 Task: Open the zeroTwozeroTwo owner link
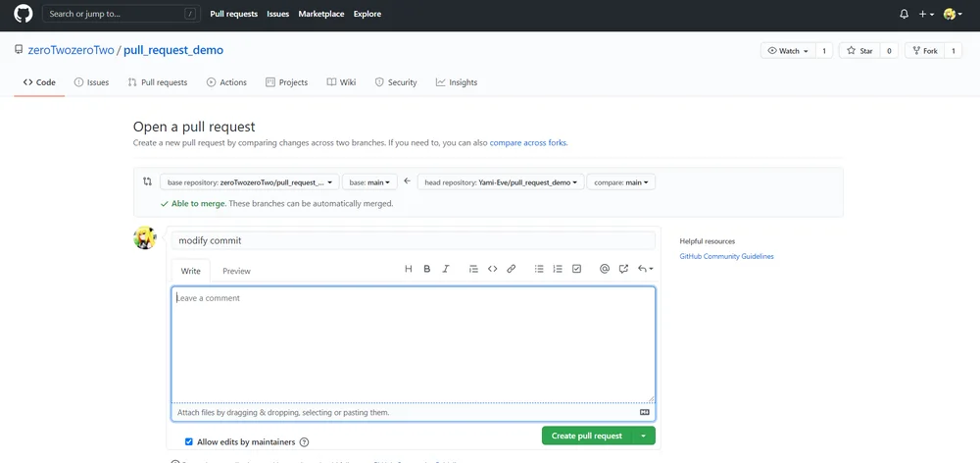[x=72, y=50]
